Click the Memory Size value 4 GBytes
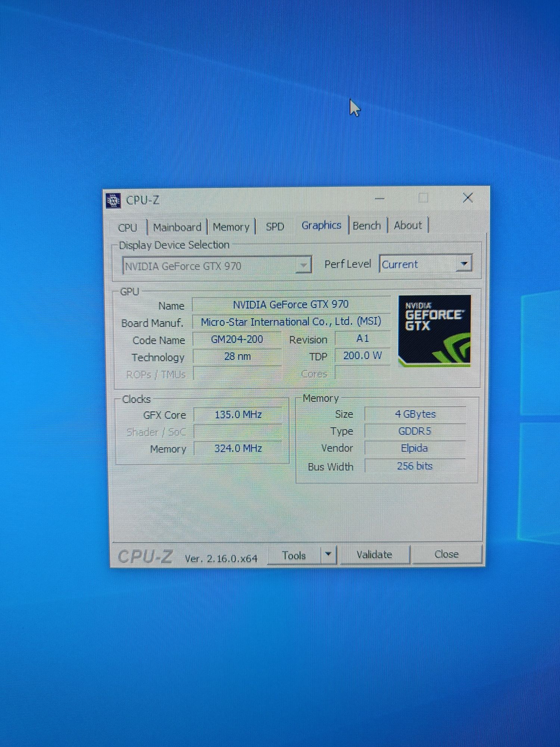Viewport: 560px width, 747px height. click(416, 414)
